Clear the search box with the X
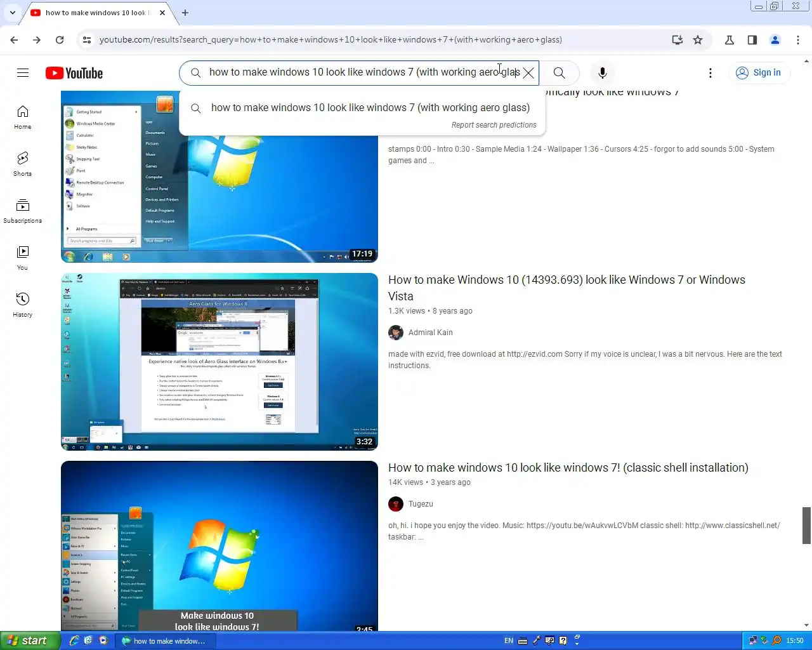 pos(528,73)
